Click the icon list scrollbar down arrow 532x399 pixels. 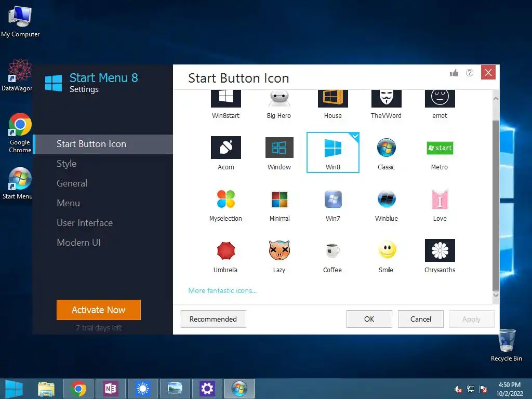point(496,295)
